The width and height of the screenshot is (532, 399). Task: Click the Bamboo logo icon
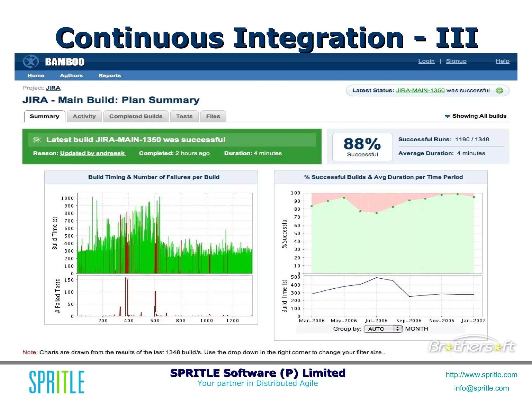click(31, 62)
